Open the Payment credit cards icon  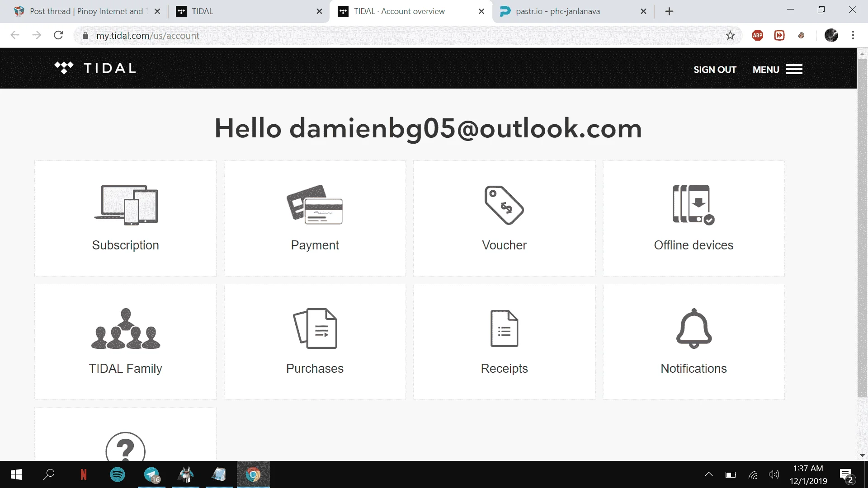[x=315, y=204]
